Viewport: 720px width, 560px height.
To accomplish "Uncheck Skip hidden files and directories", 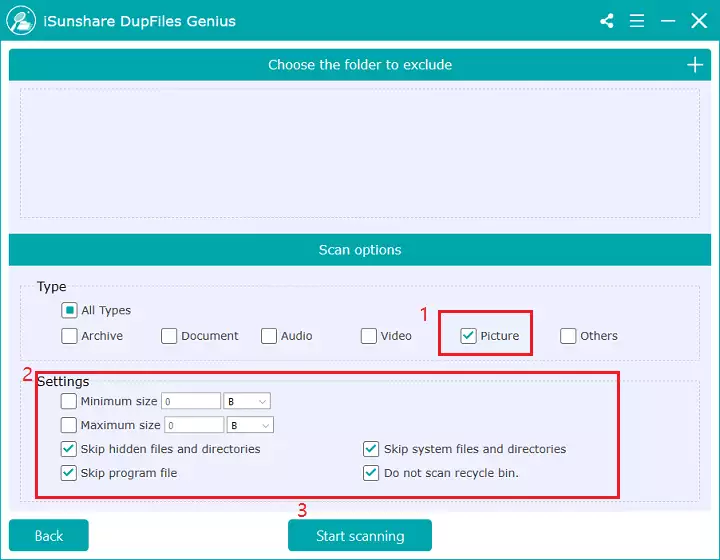I will (68, 448).
